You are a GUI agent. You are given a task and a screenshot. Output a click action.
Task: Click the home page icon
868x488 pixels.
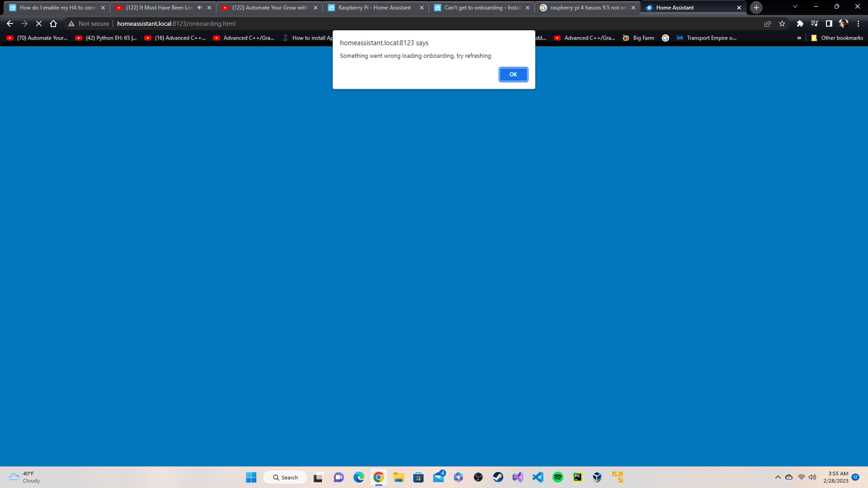pyautogui.click(x=53, y=23)
